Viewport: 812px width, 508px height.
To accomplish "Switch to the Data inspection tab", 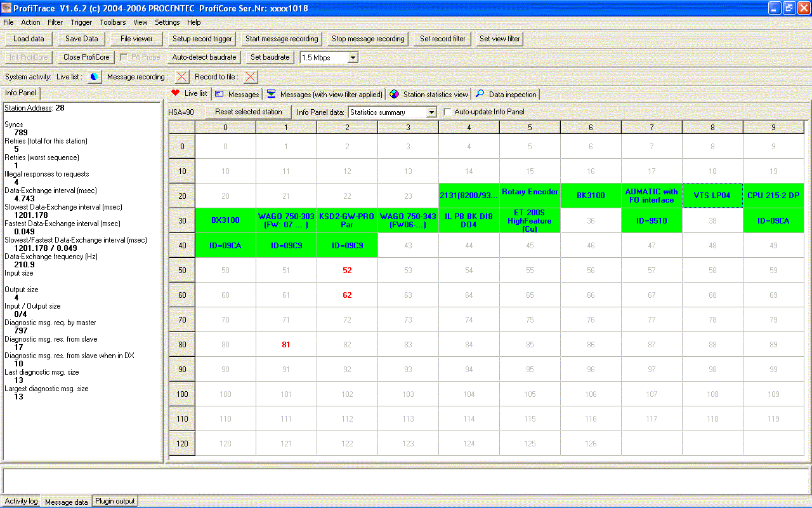I will (506, 94).
